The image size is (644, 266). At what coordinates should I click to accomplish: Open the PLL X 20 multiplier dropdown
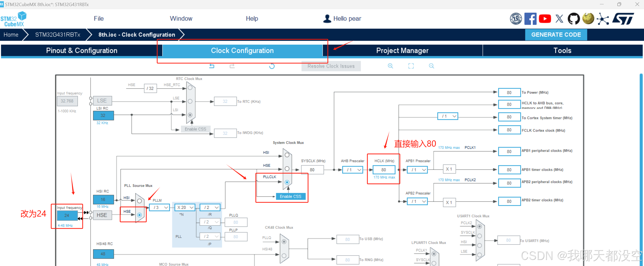pos(185,207)
